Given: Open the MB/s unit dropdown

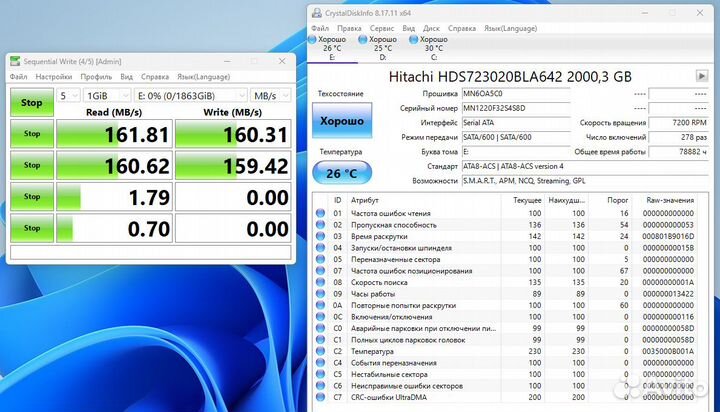Looking at the screenshot, I should [270, 96].
